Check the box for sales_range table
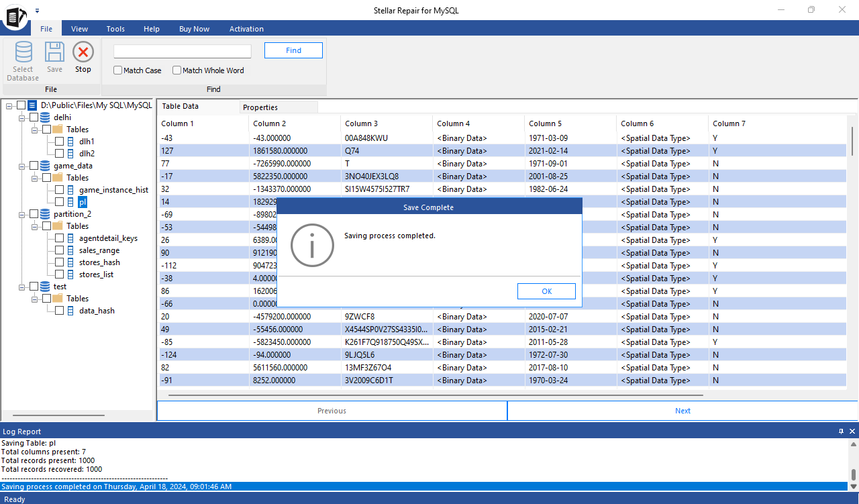859x504 pixels. (x=59, y=250)
